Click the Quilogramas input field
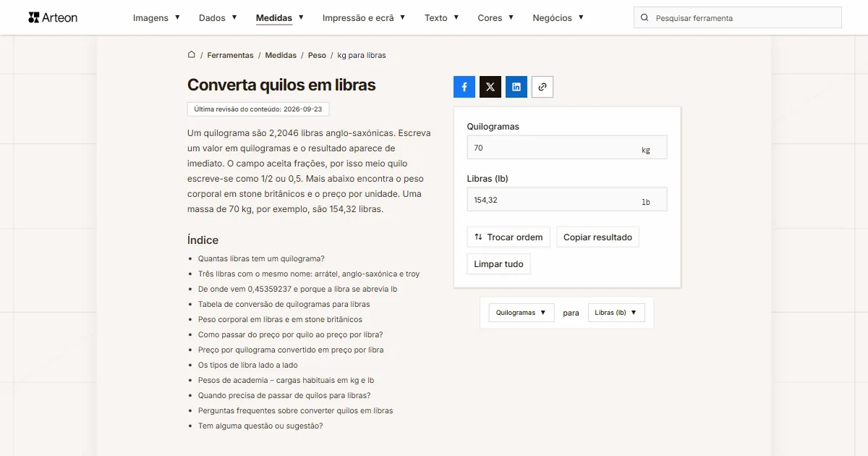The width and height of the screenshot is (868, 456). [x=567, y=148]
